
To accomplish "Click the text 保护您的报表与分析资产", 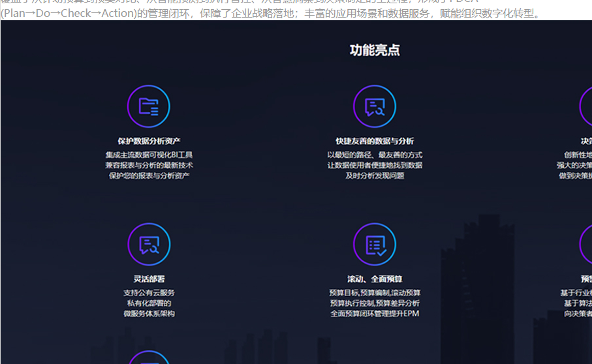I will 149,176.
